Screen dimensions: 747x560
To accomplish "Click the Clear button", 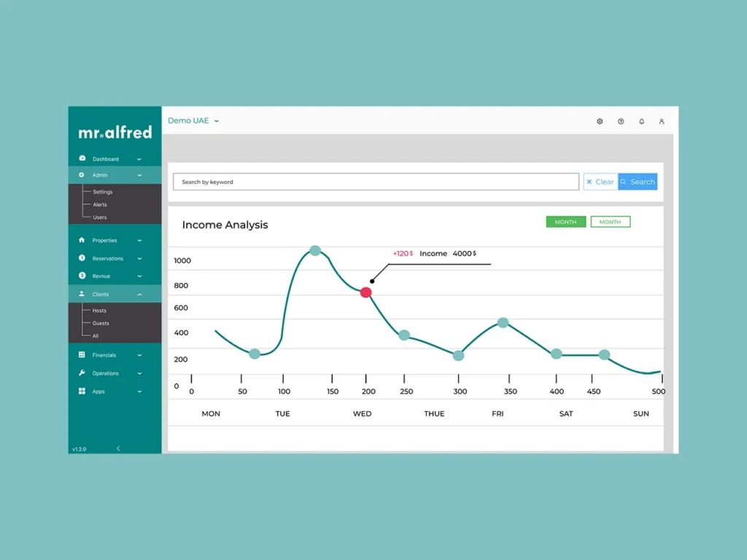I will tap(600, 182).
